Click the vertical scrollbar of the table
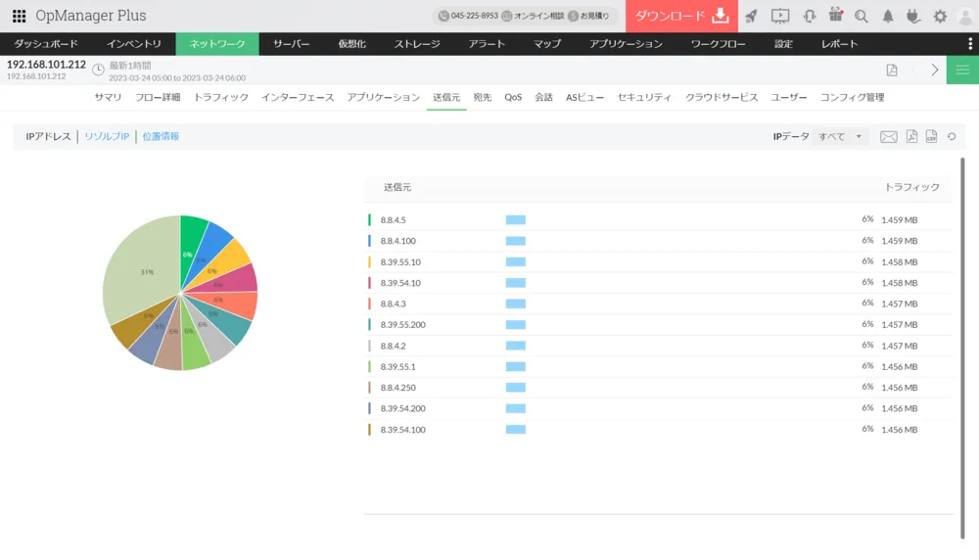Image resolution: width=979 pixels, height=560 pixels. pyautogui.click(x=962, y=348)
